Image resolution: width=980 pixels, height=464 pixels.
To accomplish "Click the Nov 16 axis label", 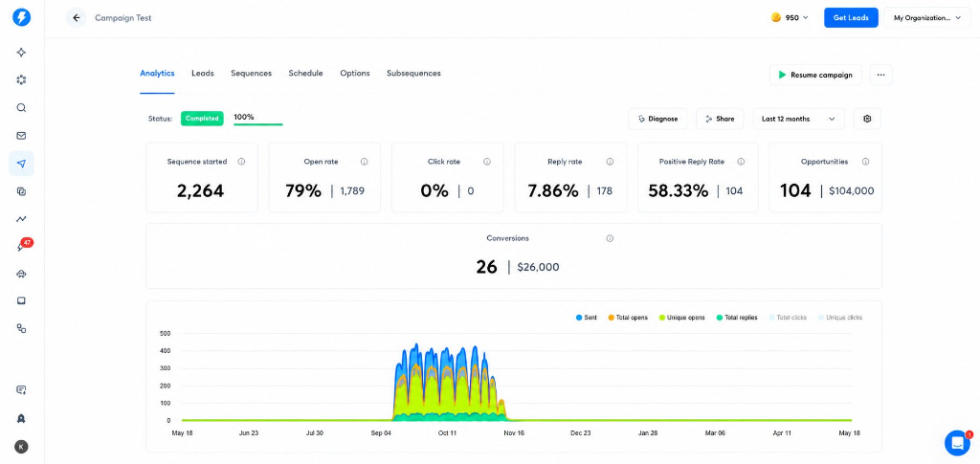I will coord(513,432).
